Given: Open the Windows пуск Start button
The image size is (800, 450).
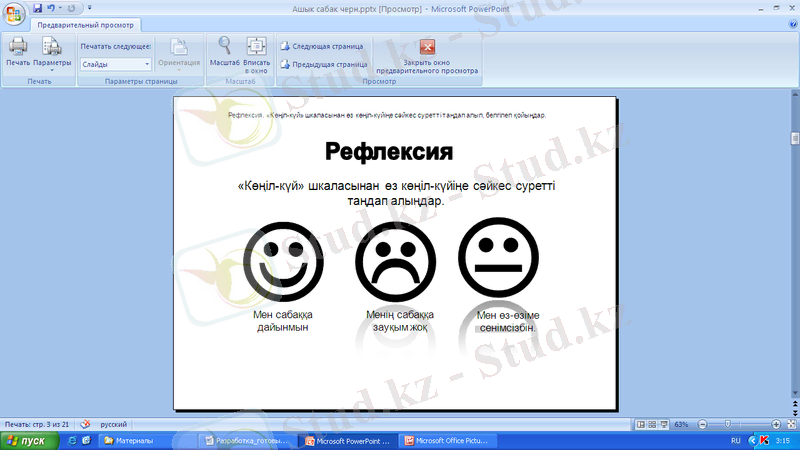Looking at the screenshot, I should point(26,440).
